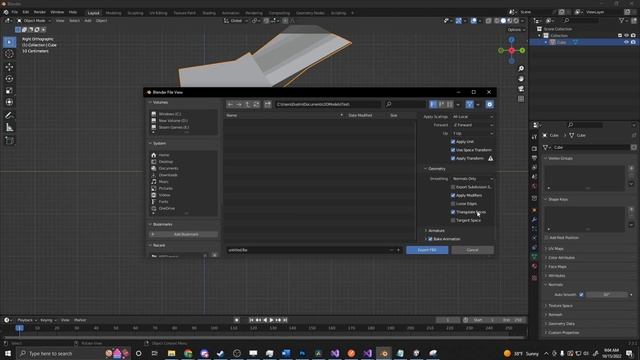Image resolution: width=640 pixels, height=360 pixels.
Task: Enable Tangent Space checkbox
Action: 453,220
